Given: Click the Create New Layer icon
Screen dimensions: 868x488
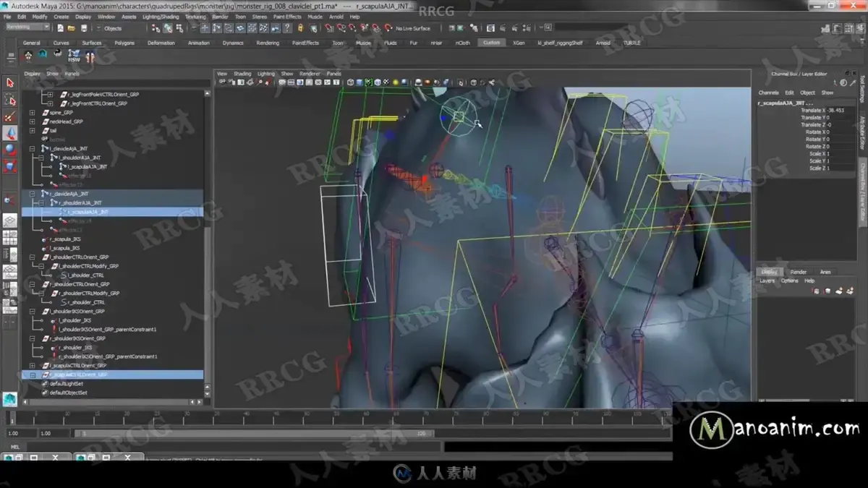Looking at the screenshot, I should pos(838,291).
